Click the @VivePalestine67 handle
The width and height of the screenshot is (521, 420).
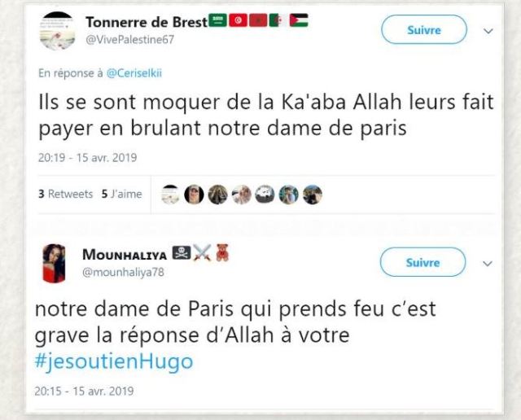(130, 40)
